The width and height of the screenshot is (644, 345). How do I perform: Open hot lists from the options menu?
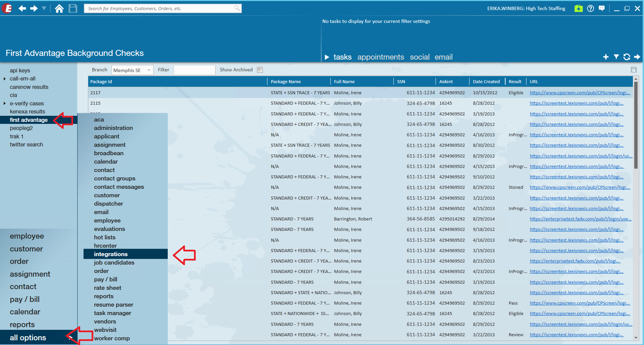tap(105, 237)
